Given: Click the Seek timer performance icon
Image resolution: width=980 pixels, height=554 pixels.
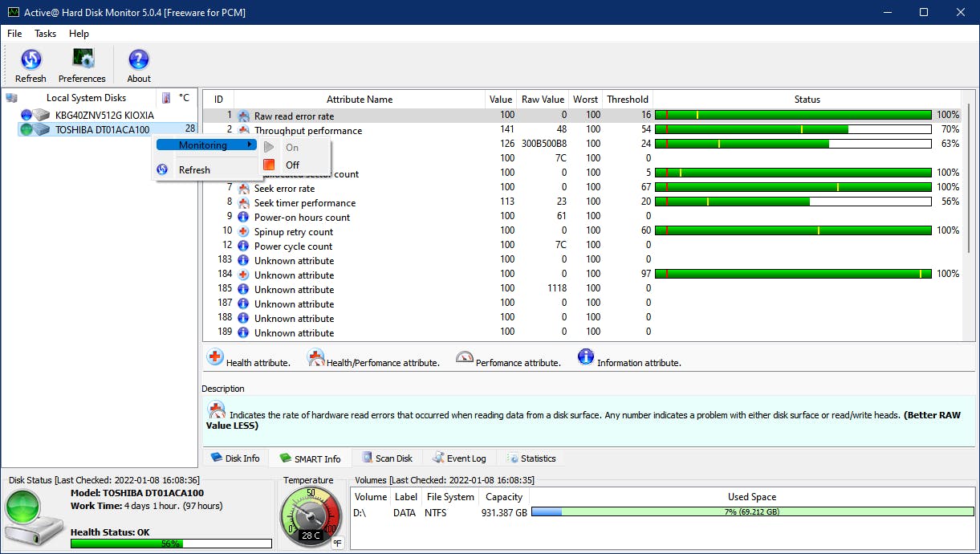Looking at the screenshot, I should [x=244, y=203].
